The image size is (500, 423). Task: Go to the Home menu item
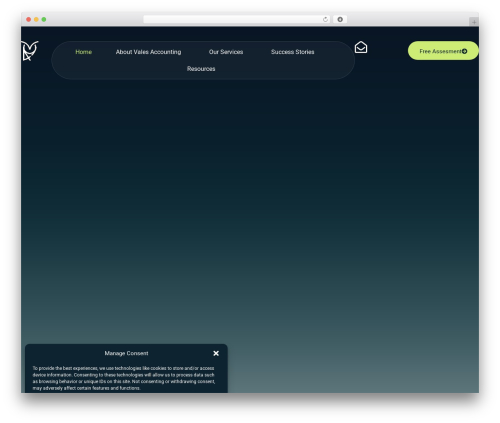point(84,52)
